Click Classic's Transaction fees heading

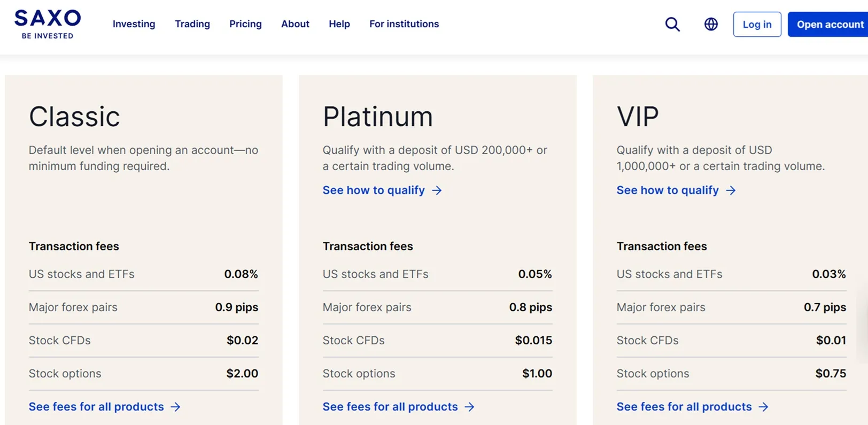[x=74, y=246]
